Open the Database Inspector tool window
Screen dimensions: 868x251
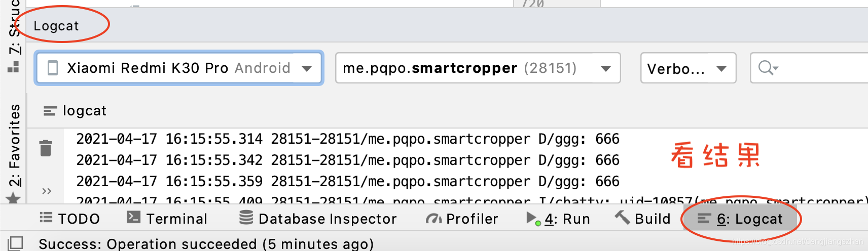(318, 219)
